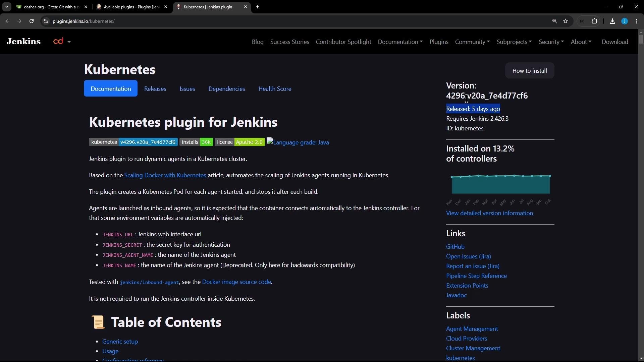Open the Blog nav link

pos(258,42)
